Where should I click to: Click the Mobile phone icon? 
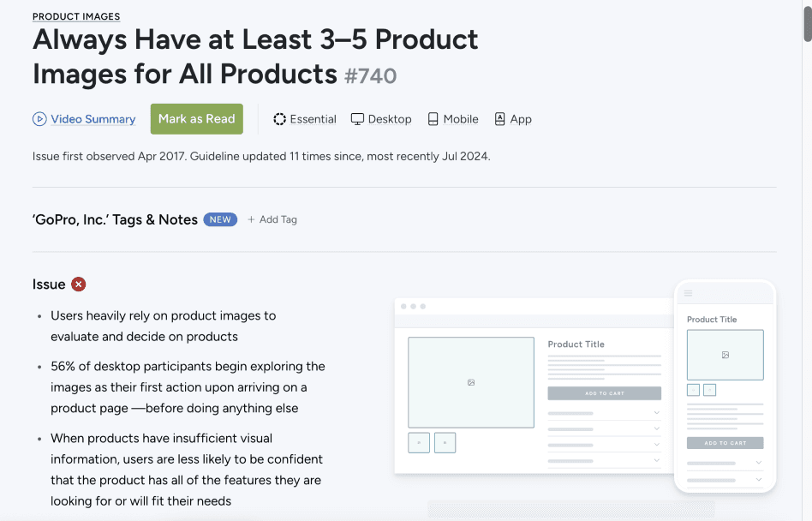tap(433, 119)
